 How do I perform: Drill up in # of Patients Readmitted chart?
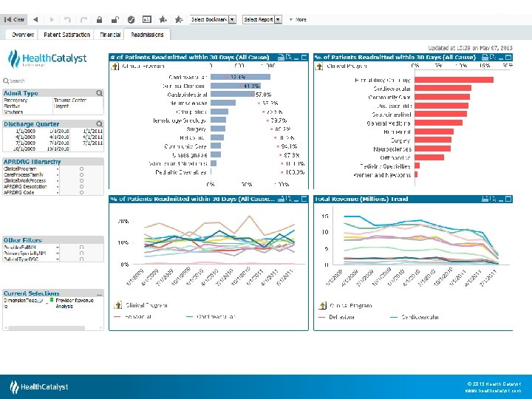(115, 66)
